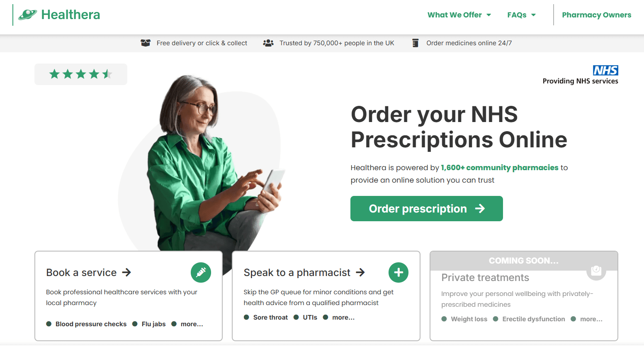Click the five-star rating widget
Image resolution: width=644 pixels, height=347 pixels.
point(81,74)
